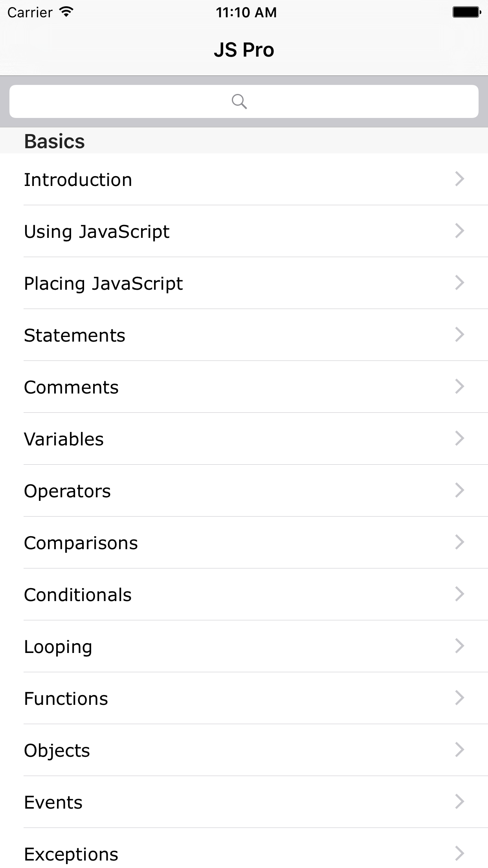Tap the search magnifier icon
488x868 pixels.
point(239,101)
